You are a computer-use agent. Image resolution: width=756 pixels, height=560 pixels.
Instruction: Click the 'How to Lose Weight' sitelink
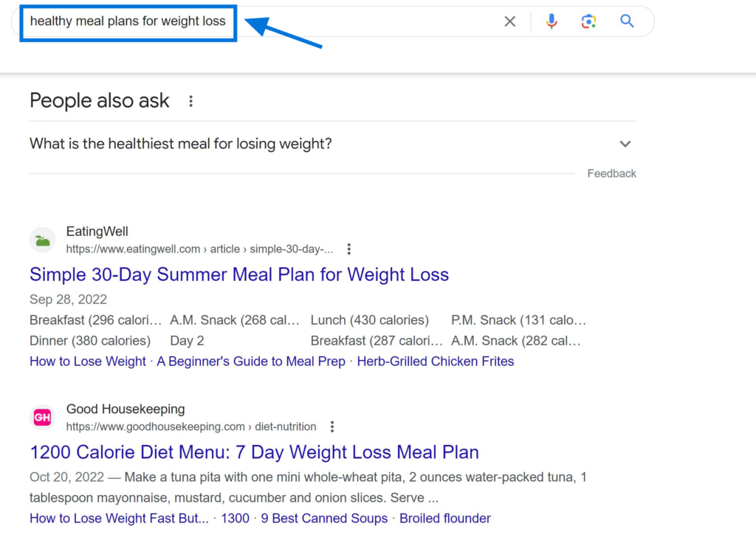pyautogui.click(x=87, y=362)
